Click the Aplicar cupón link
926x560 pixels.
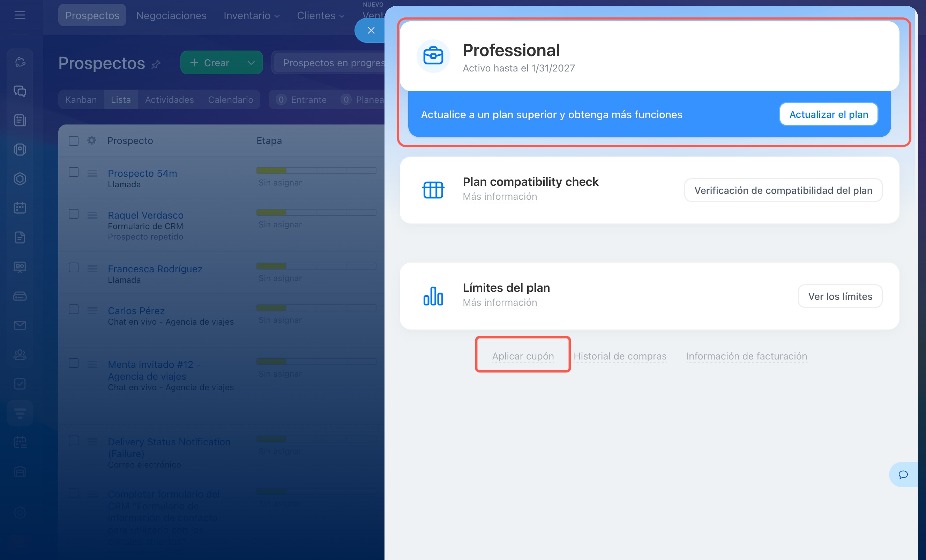[x=523, y=356]
